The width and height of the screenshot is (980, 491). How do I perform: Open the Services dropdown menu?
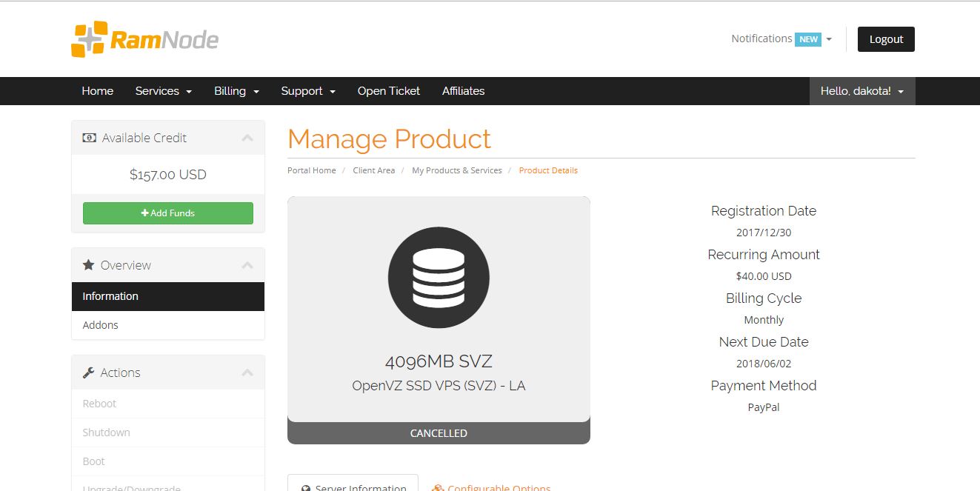coord(164,91)
